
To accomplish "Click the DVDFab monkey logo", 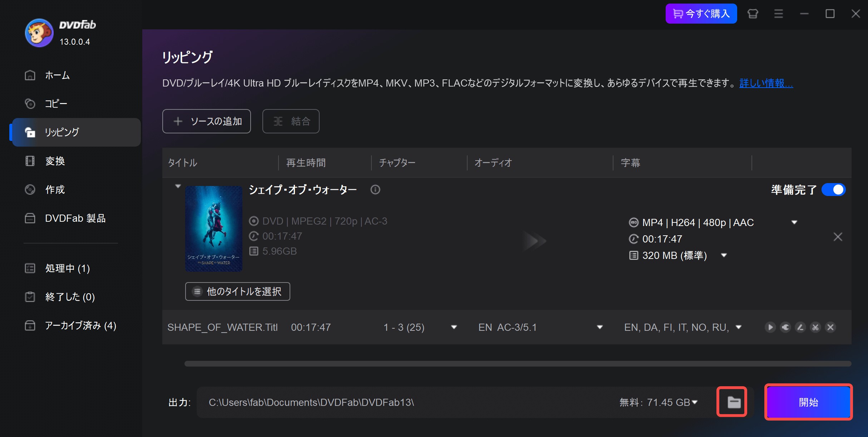I will point(39,33).
